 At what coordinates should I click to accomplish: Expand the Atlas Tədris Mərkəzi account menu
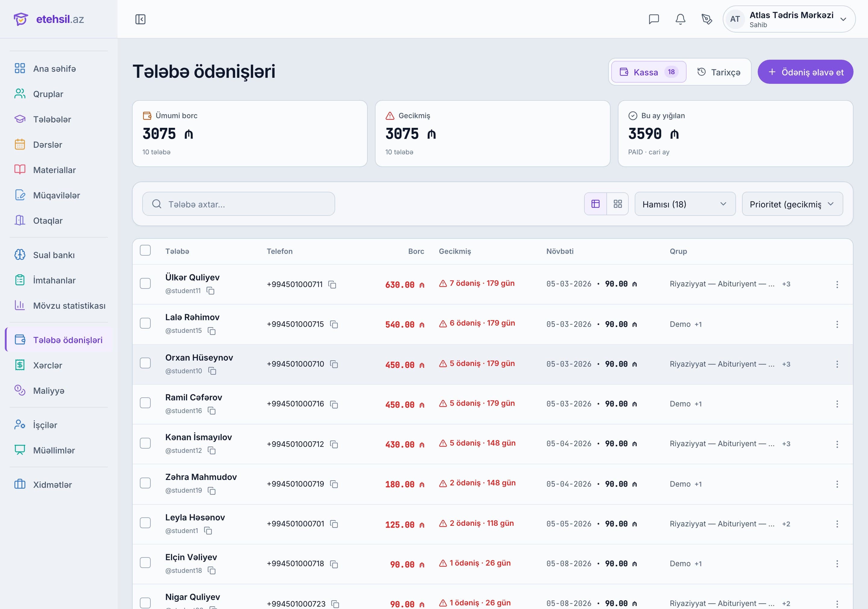click(789, 19)
